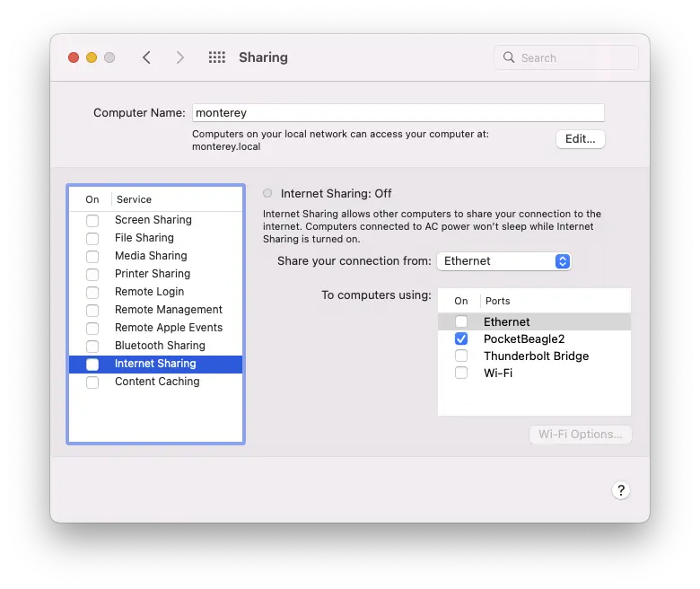Viewport: 700px width, 589px height.
Task: Check the Thunderbolt Bridge port checkbox
Action: click(461, 356)
